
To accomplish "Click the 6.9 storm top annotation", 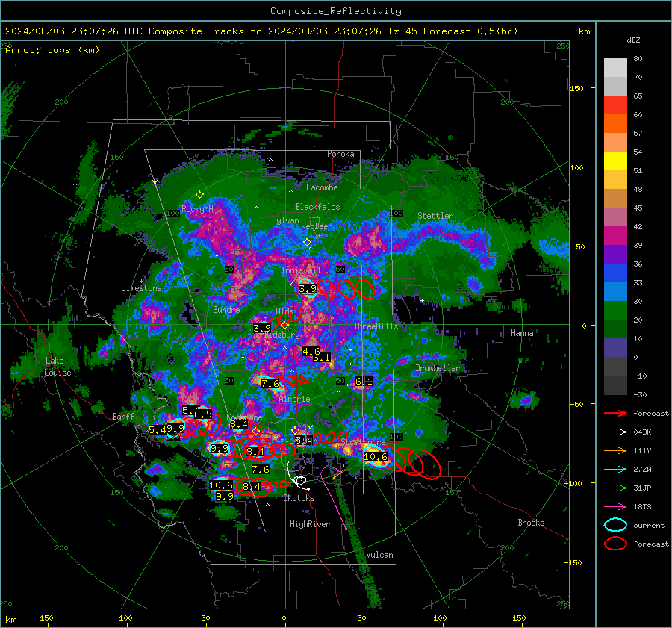I will (x=203, y=414).
